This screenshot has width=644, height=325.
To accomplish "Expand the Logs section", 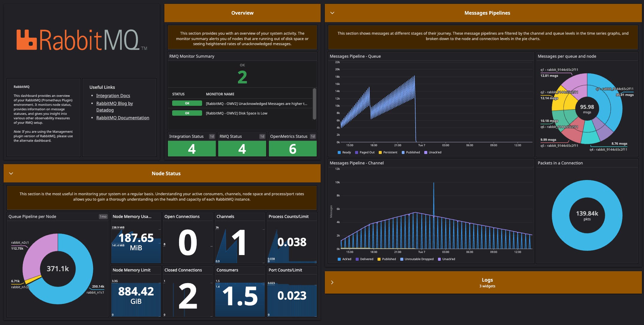I will 332,282.
